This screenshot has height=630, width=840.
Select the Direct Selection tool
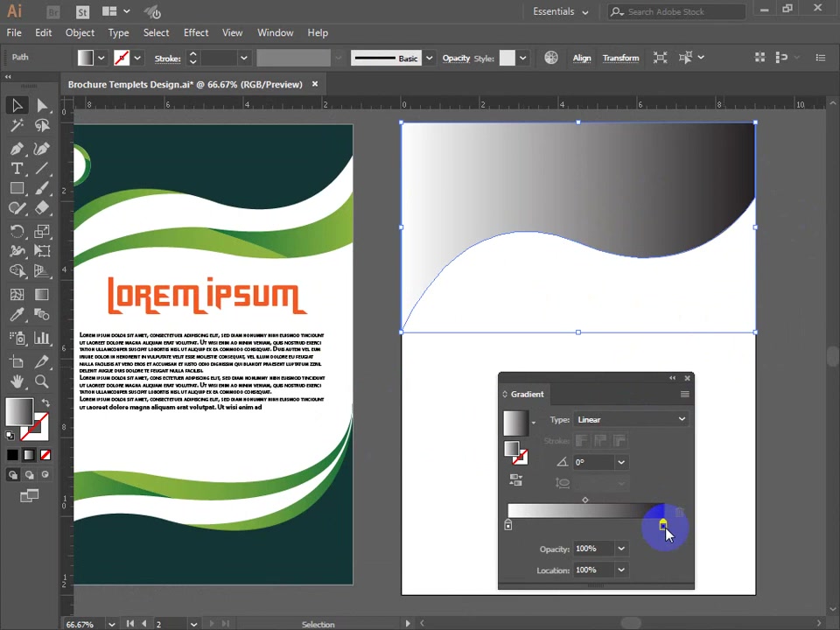[x=42, y=106]
